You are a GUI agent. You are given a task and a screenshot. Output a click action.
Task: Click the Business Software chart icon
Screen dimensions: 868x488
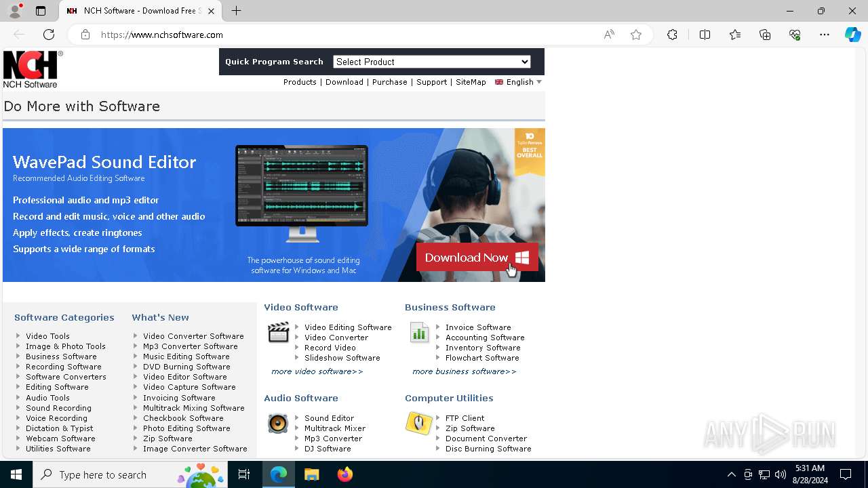click(x=419, y=332)
